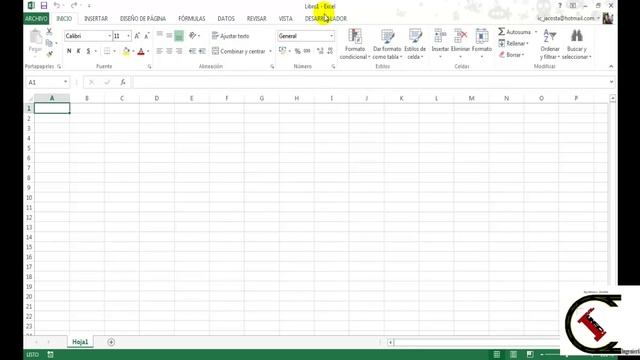Toggle bold formatting N button
The width and height of the screenshot is (640, 360).
pyautogui.click(x=69, y=51)
